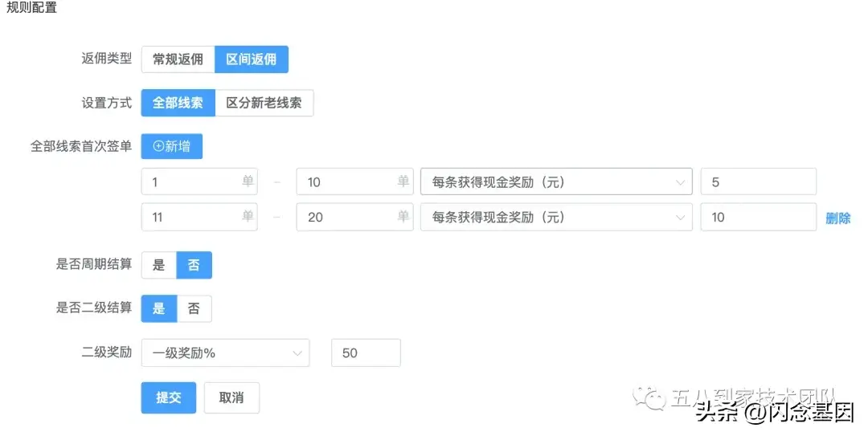Choose 全部线索 setting mode
868x436 pixels.
pyautogui.click(x=178, y=103)
